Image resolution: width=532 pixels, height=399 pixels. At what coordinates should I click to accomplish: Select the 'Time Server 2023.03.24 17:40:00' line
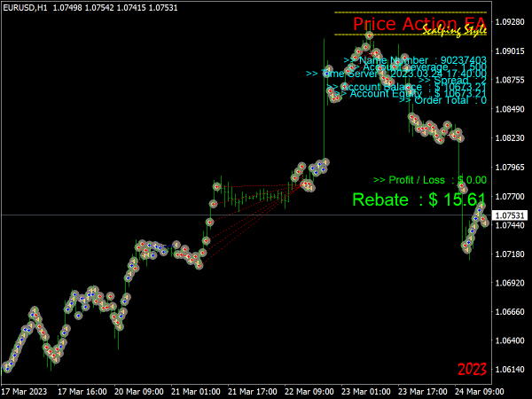click(x=396, y=74)
